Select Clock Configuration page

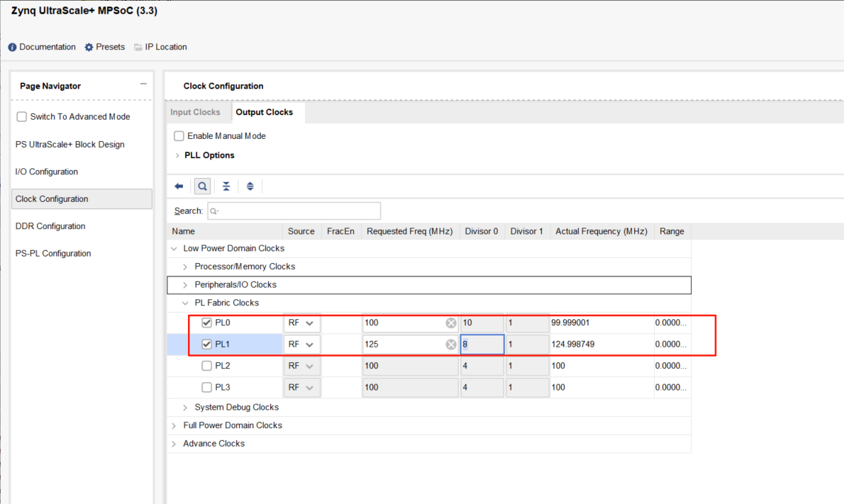point(82,199)
